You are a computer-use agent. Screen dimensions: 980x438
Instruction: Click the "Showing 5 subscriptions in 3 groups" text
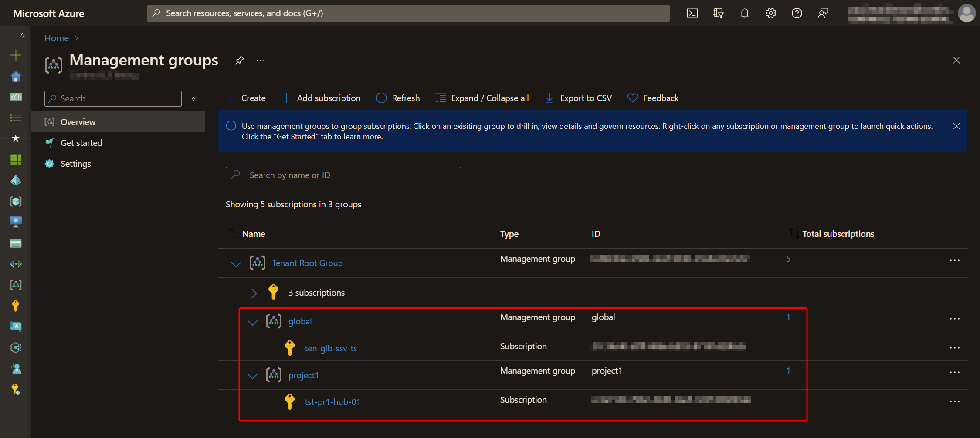coord(293,204)
